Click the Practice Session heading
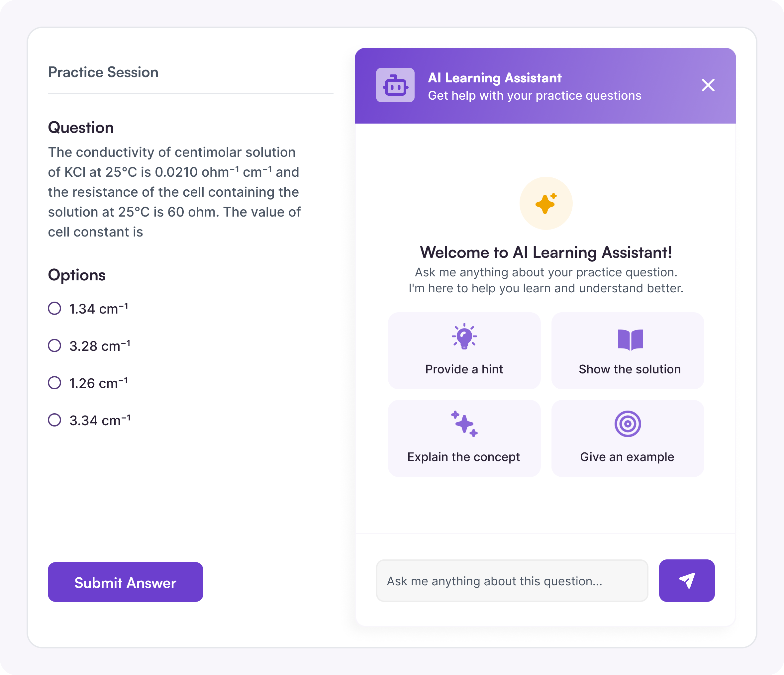The width and height of the screenshot is (784, 675). point(103,72)
